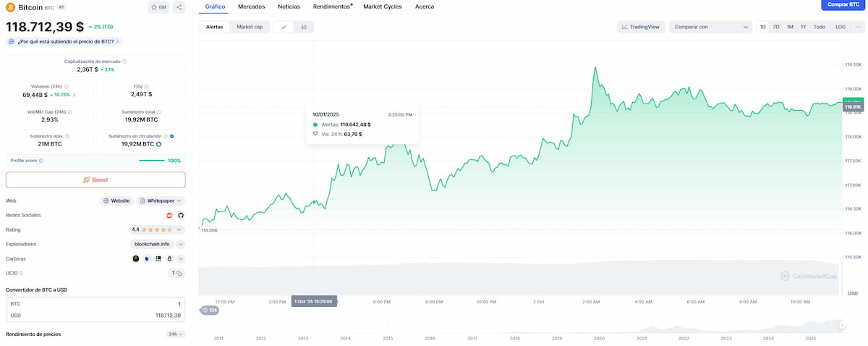Open the 24h price performance dropdown
The image size is (868, 346).
[x=176, y=334]
